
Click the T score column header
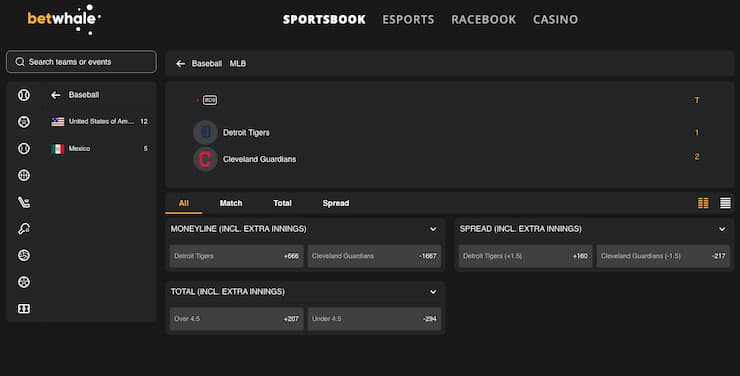pos(697,100)
